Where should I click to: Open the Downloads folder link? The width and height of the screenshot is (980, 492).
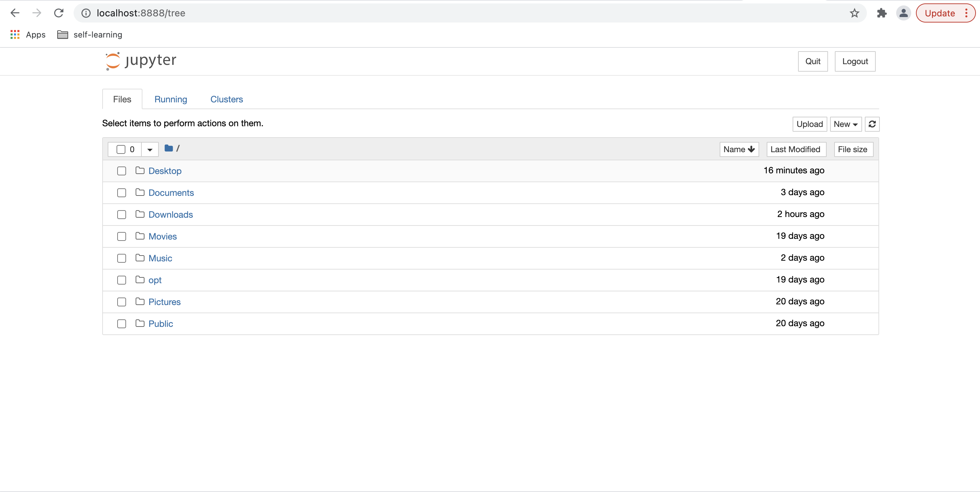[x=170, y=215]
